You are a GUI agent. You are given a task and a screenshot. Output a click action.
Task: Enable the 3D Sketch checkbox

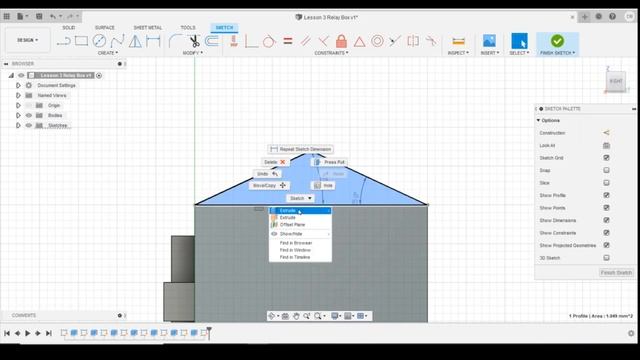(606, 258)
